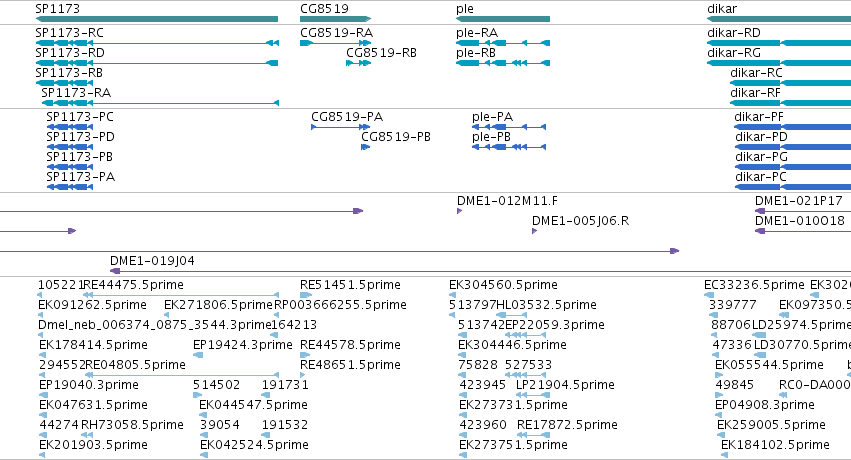Image resolution: width=851 pixels, height=460 pixels.
Task: Choose EST EP19424.3prime
Action: (x=243, y=345)
